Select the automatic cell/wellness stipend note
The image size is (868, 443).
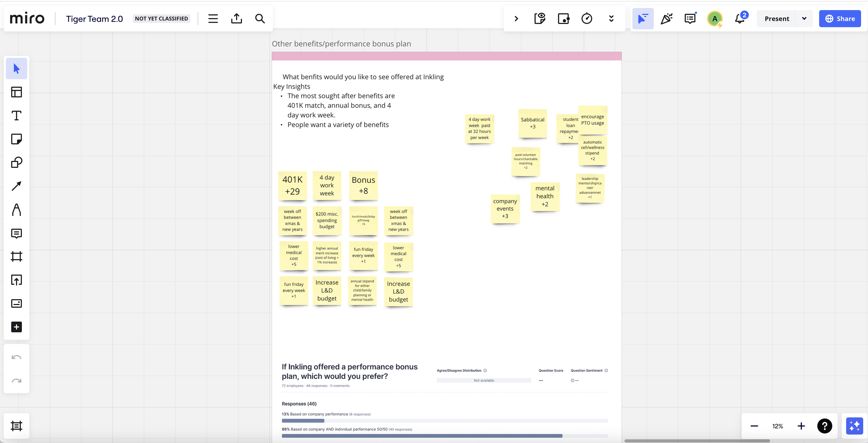pos(593,150)
